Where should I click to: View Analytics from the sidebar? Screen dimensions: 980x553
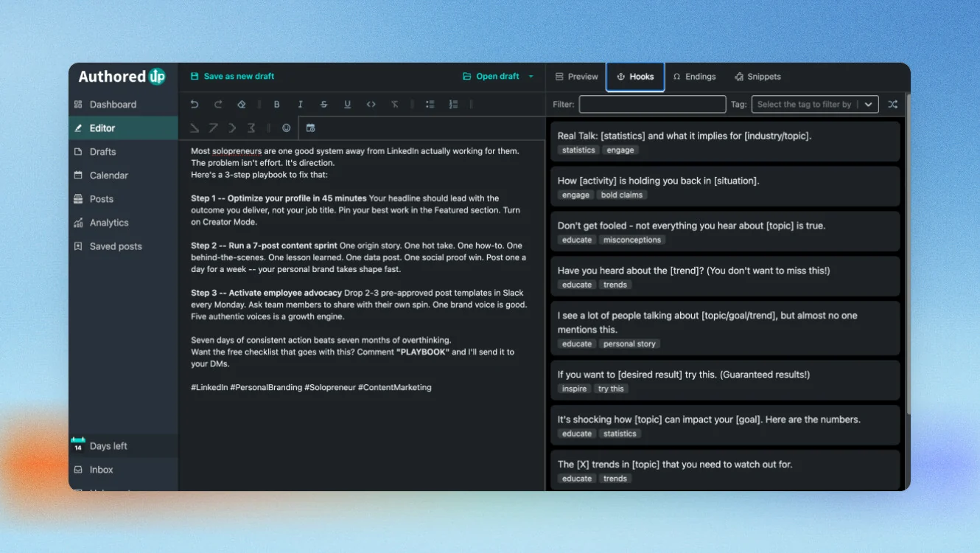[x=123, y=223]
